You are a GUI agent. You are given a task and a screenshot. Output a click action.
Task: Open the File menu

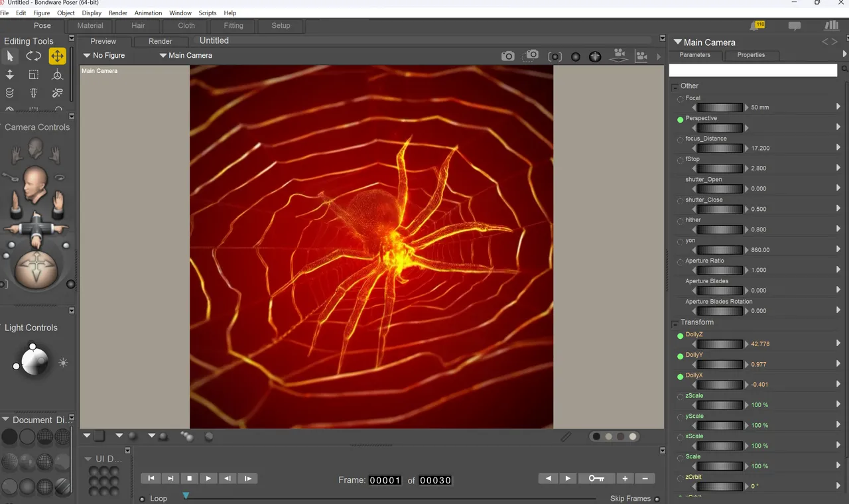point(4,13)
